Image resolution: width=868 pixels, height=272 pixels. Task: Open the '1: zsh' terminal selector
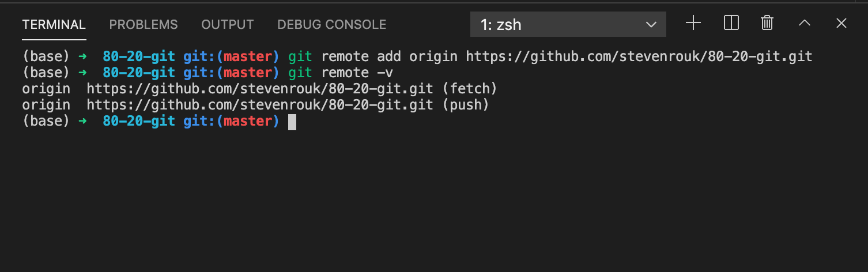[568, 25]
